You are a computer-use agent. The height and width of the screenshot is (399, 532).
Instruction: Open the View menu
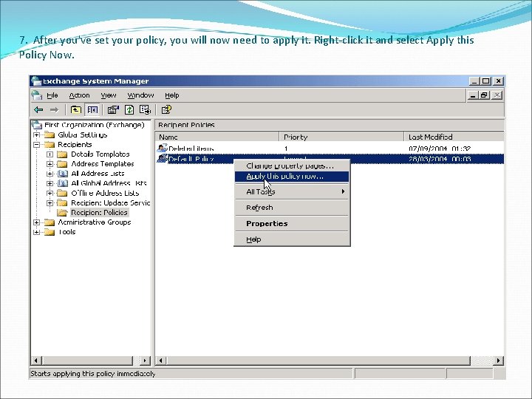pyautogui.click(x=108, y=95)
